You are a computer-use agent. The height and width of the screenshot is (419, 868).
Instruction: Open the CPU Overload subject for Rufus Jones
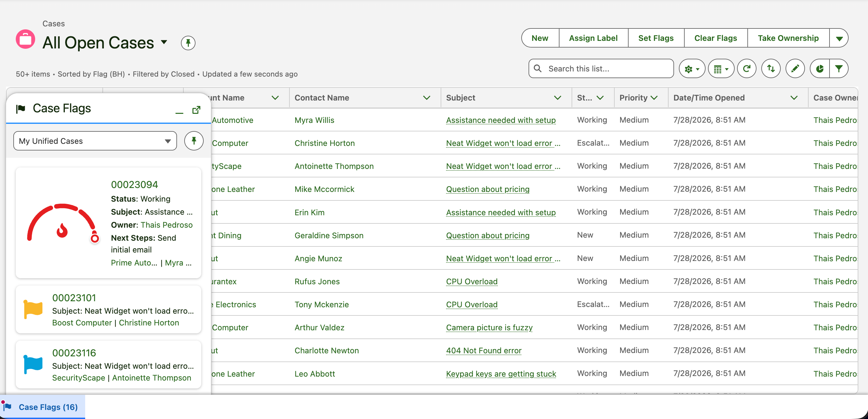click(472, 281)
